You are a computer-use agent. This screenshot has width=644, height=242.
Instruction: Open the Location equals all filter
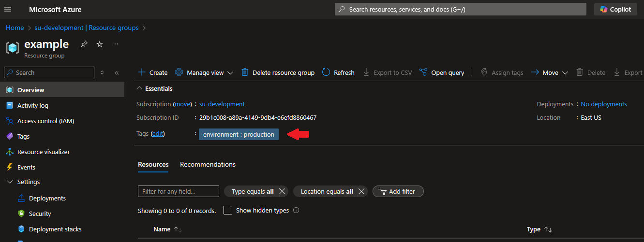pyautogui.click(x=327, y=191)
